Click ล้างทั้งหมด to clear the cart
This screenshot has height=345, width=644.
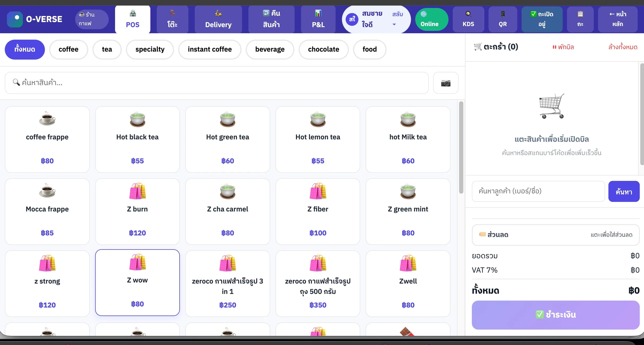tap(623, 47)
